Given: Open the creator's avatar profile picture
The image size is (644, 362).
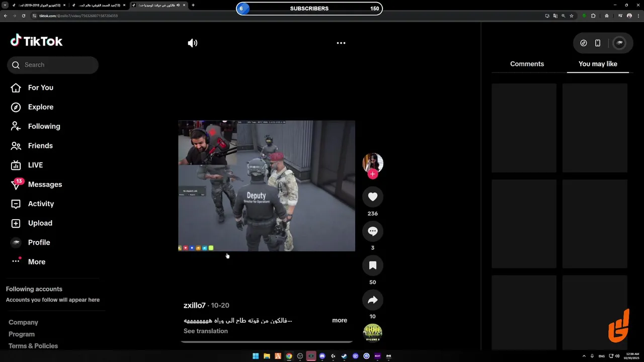Looking at the screenshot, I should [373, 163].
